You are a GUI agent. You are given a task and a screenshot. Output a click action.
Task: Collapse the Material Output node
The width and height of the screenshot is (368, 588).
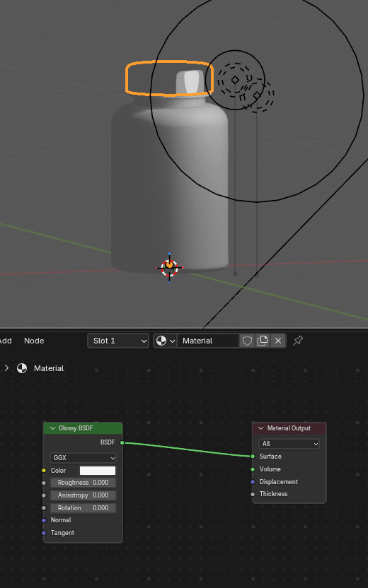(260, 428)
